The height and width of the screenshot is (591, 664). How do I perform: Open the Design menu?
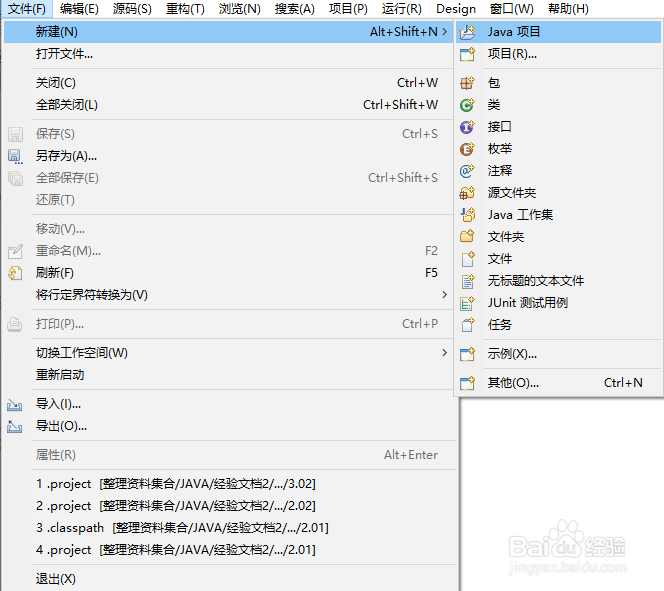456,9
